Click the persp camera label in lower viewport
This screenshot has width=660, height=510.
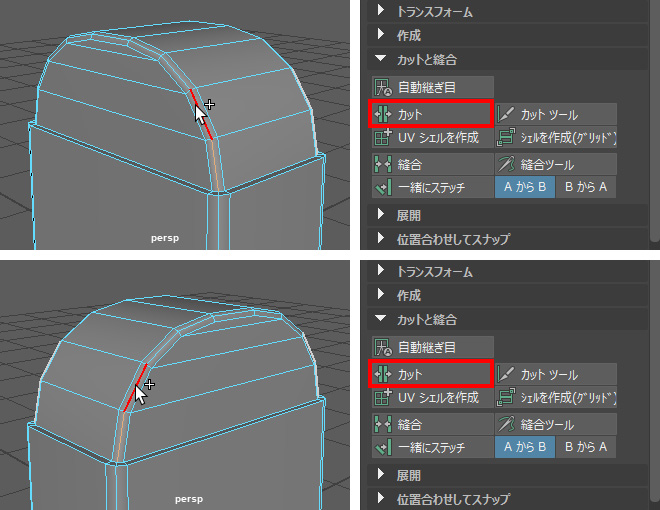[x=189, y=497]
